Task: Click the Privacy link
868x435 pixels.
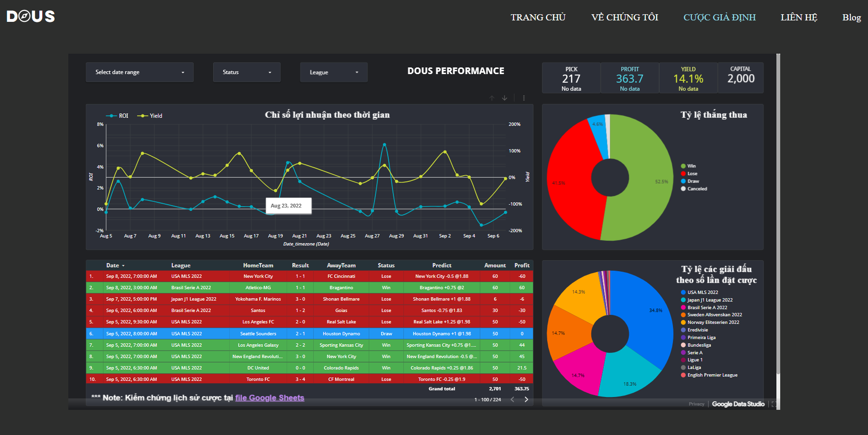Action: (696, 404)
